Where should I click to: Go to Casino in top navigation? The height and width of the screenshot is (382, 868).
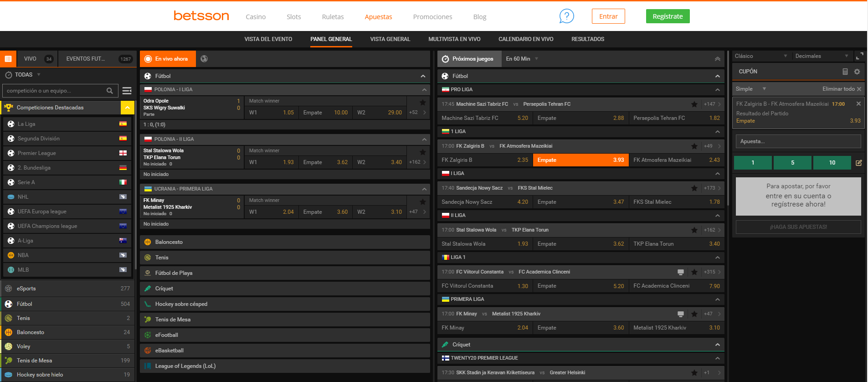pyautogui.click(x=256, y=17)
